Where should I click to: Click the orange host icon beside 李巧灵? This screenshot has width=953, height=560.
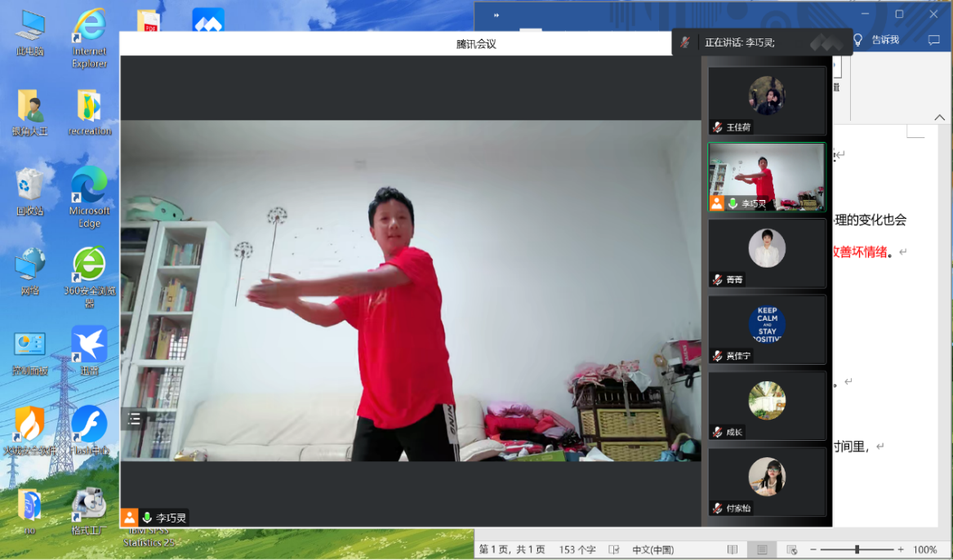129,518
